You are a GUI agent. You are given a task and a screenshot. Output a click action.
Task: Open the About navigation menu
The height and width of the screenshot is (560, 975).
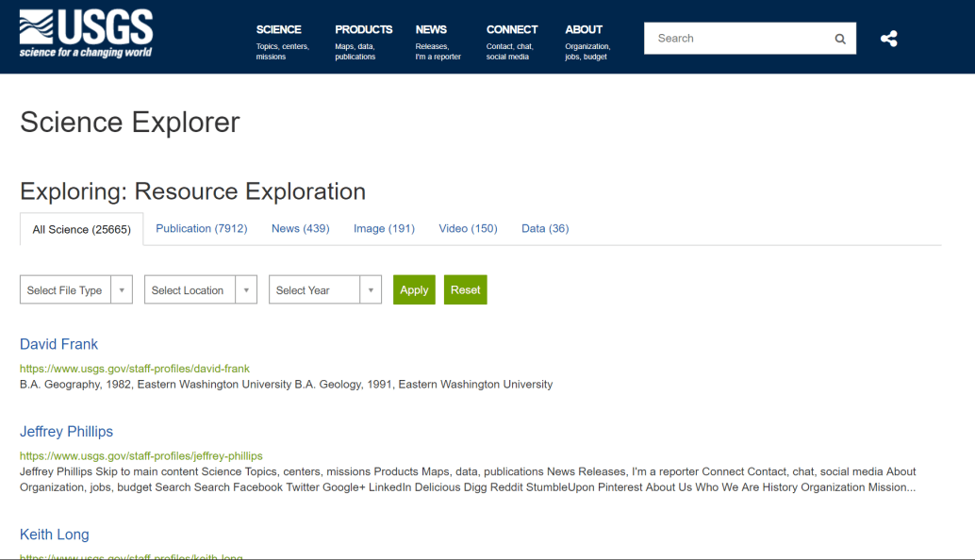point(584,30)
